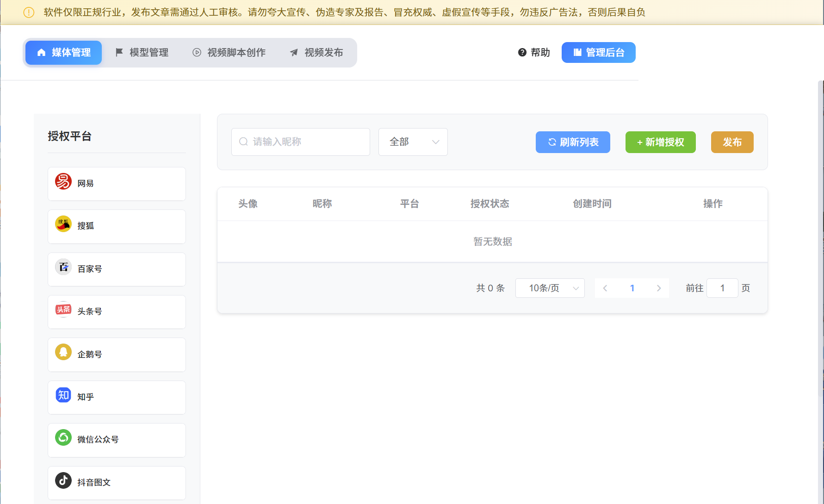The image size is (824, 504).
Task: Go to the 视频脚本创作 tab
Action: (x=229, y=53)
